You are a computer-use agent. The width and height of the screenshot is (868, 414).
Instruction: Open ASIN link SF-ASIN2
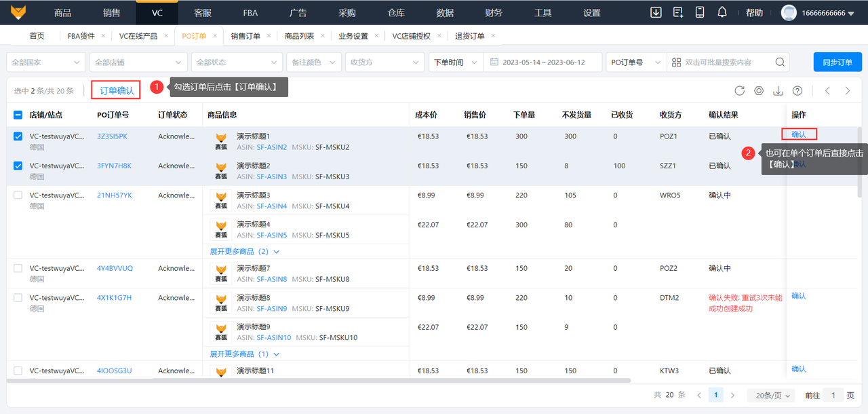pos(271,147)
